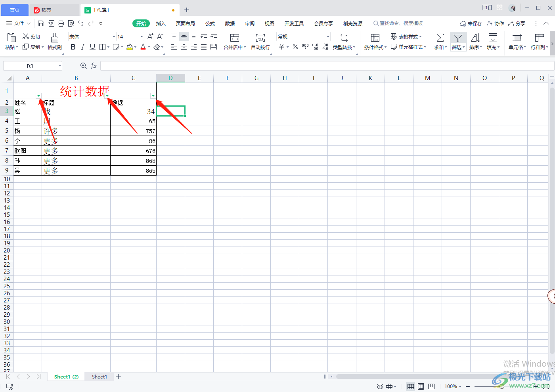The width and height of the screenshot is (555, 392).
Task: Align text to top
Action: point(174,36)
